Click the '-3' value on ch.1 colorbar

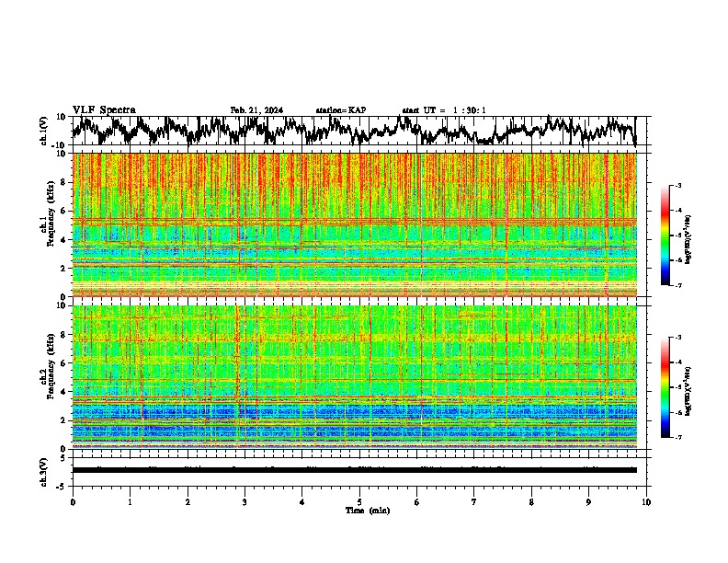(x=677, y=186)
